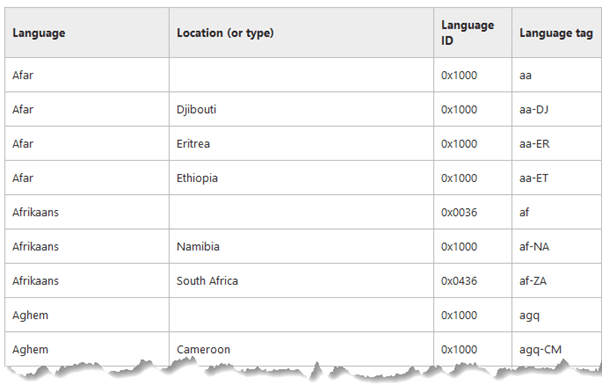Click the Location (or type) column header
The width and height of the screenshot is (602, 385).
point(225,33)
